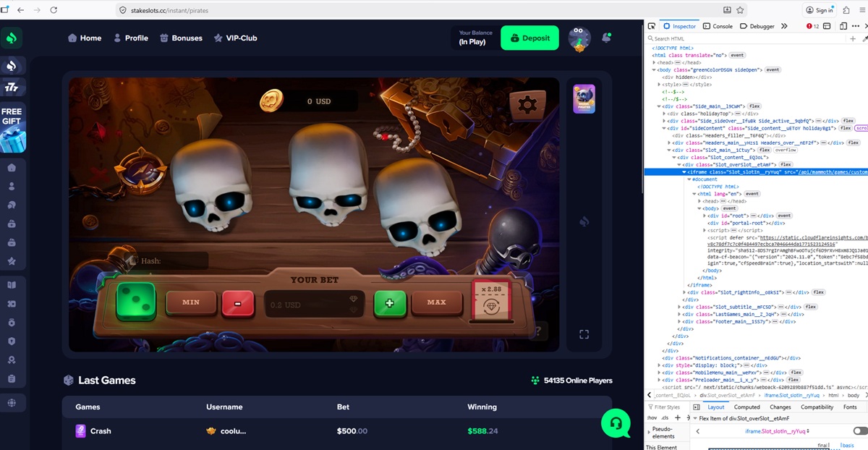This screenshot has height=450, width=868.
Task: Open the Computed tab
Action: pos(747,407)
